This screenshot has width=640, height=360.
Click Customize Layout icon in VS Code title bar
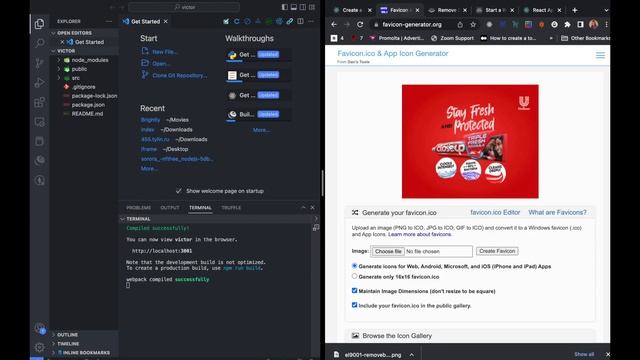312,7
